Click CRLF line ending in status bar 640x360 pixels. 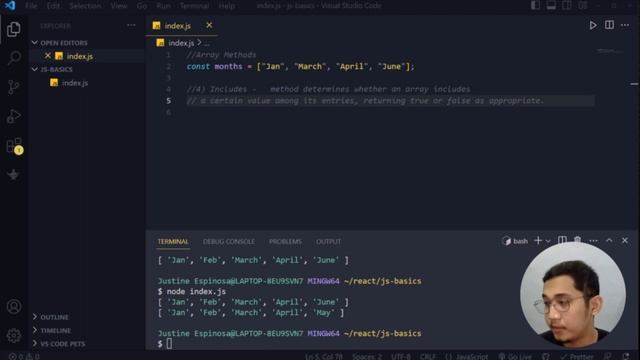(x=427, y=356)
